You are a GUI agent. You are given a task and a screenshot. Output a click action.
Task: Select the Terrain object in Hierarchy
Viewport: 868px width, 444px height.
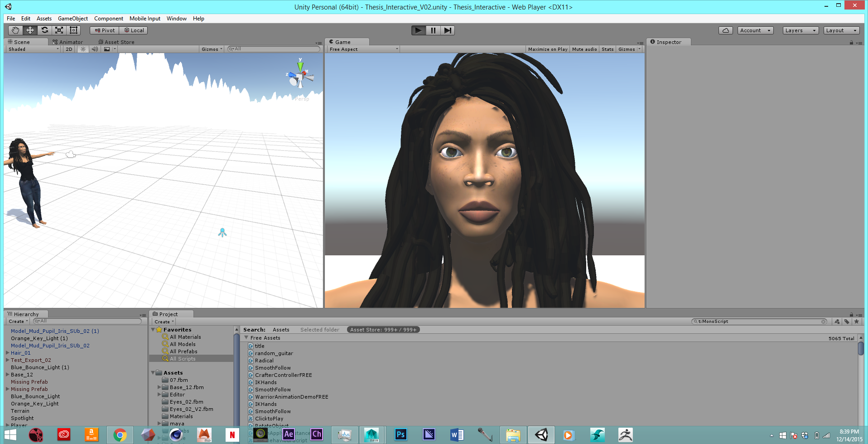20,411
